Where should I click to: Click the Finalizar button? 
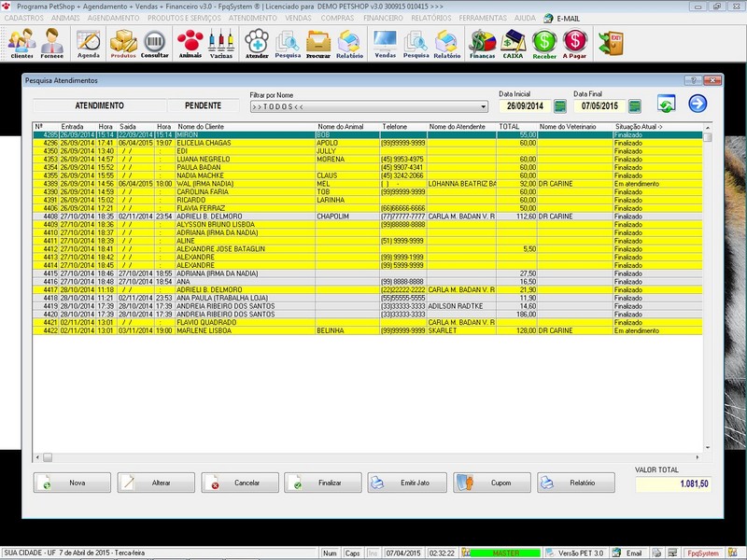pos(323,483)
